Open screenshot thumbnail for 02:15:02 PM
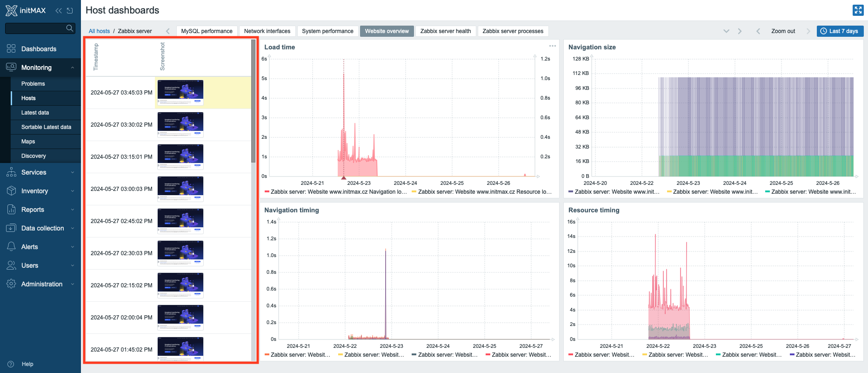Screen dimensions: 868x373 point(180,285)
